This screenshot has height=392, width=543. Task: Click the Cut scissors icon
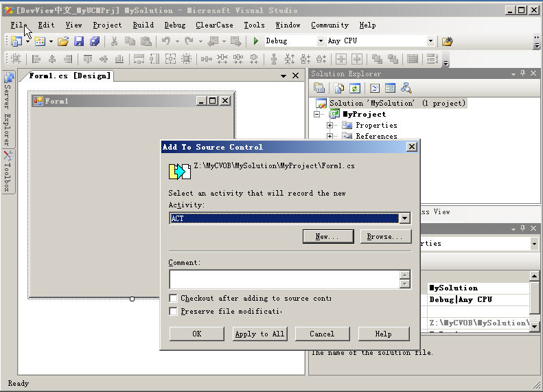114,41
